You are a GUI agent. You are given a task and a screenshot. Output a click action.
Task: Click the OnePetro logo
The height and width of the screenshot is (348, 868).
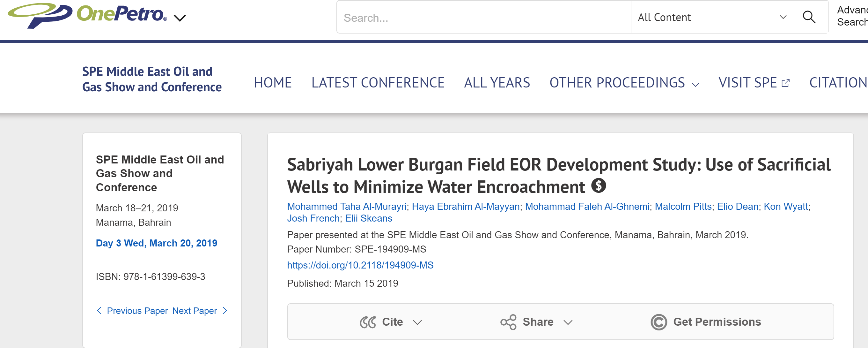[87, 16]
